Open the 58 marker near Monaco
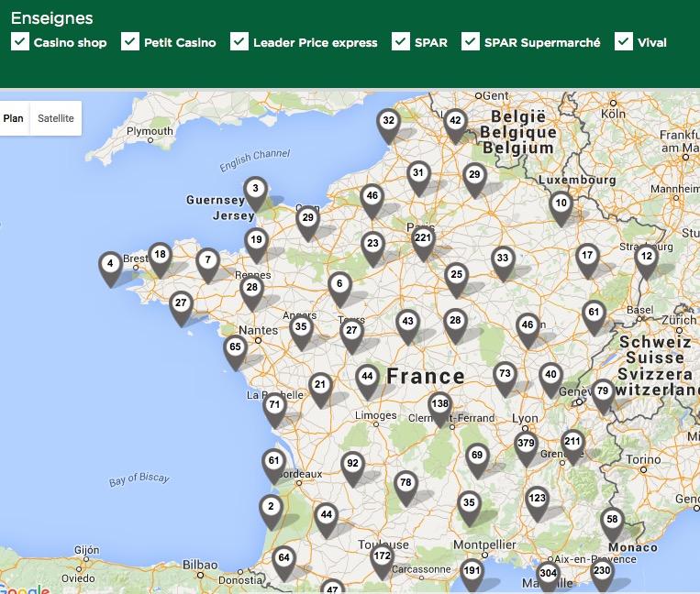This screenshot has width=700, height=594. click(x=612, y=525)
